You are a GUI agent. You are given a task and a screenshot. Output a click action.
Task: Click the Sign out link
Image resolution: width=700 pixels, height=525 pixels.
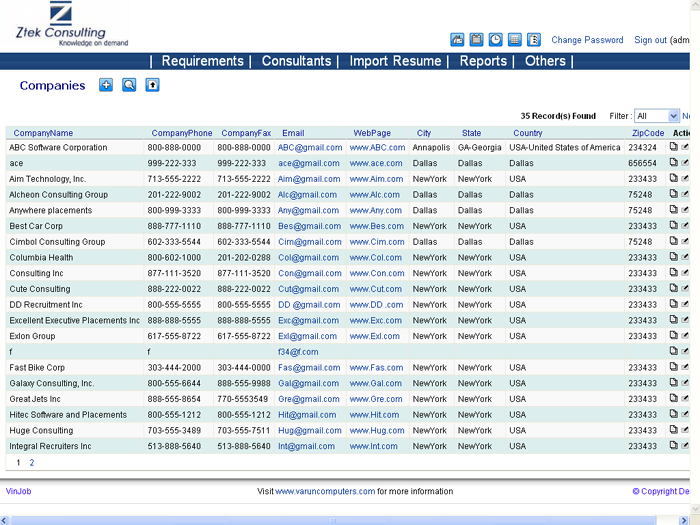650,40
